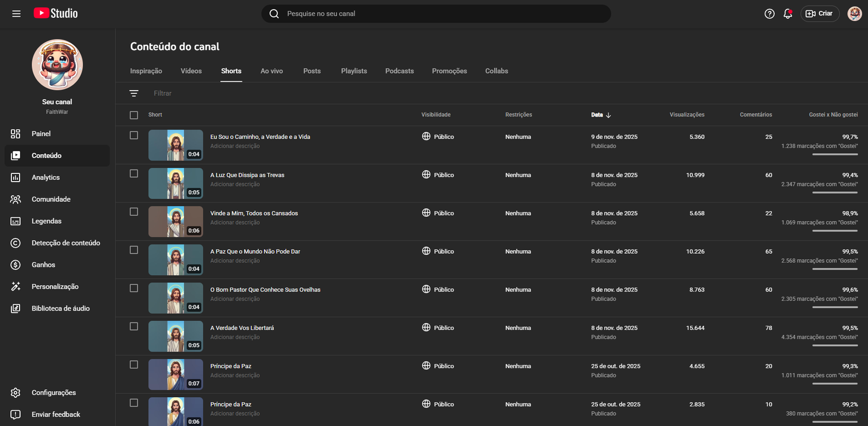Screen dimensions: 868x426
Task: Click the Analytics sidebar icon
Action: point(16,177)
